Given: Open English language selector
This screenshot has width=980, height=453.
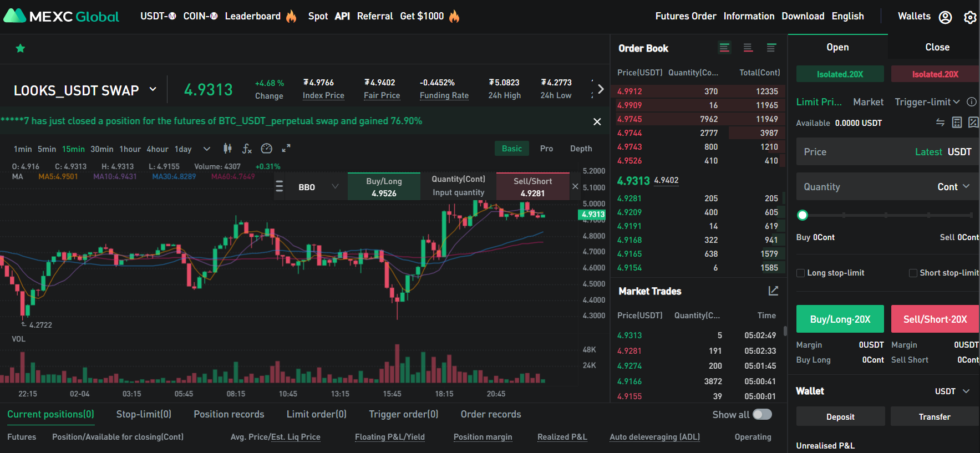Looking at the screenshot, I should (x=847, y=16).
